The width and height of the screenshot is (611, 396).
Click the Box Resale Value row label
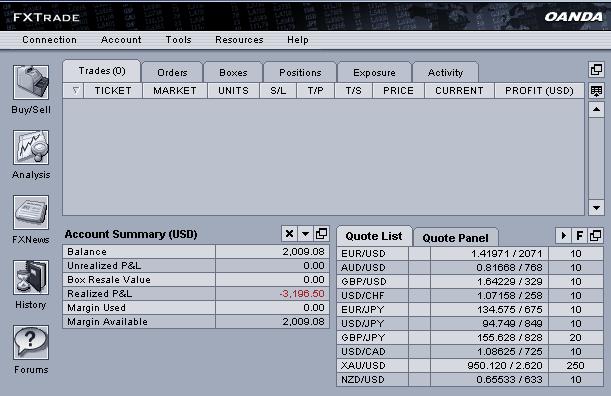109,280
